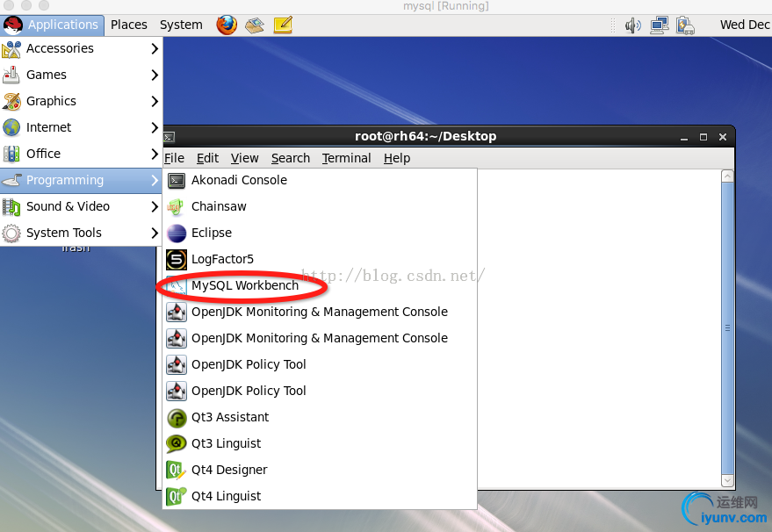This screenshot has width=772, height=532.
Task: Open the Applications menu
Action: tap(52, 25)
